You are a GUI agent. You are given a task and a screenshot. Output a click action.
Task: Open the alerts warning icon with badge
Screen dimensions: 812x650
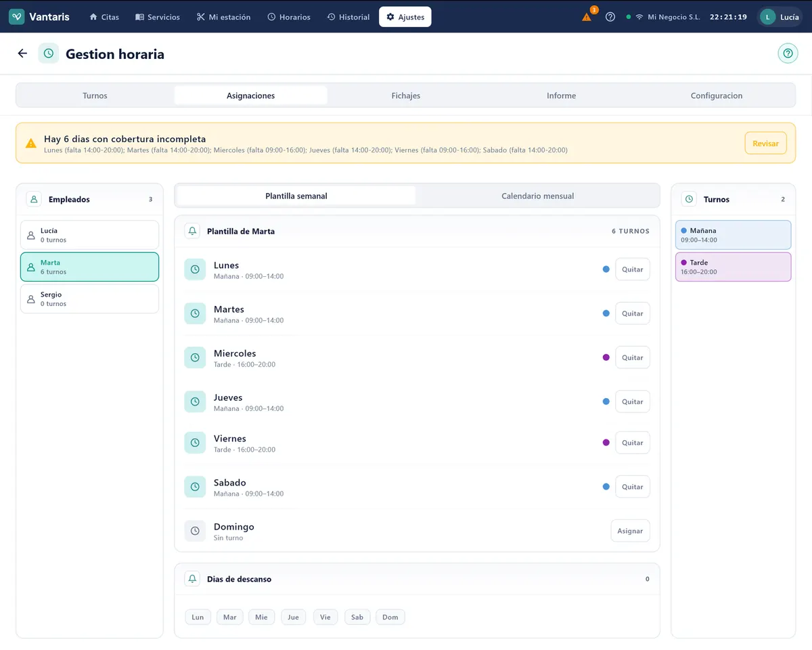pos(587,16)
